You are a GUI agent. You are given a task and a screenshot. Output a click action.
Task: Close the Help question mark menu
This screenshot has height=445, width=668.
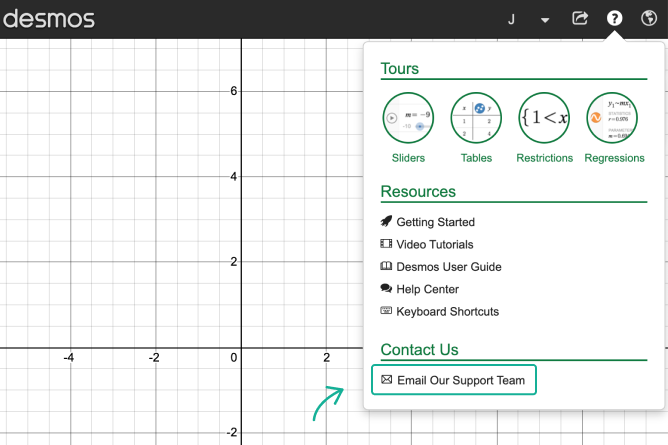(x=615, y=19)
